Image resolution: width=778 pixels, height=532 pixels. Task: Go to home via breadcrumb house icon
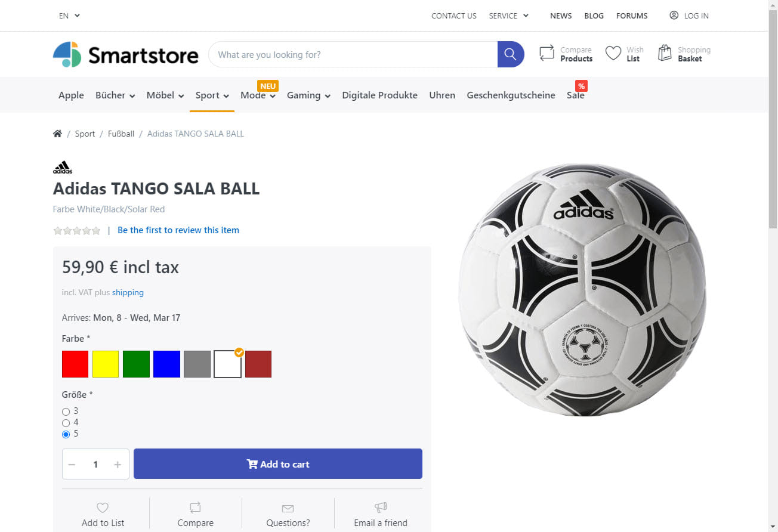point(57,134)
